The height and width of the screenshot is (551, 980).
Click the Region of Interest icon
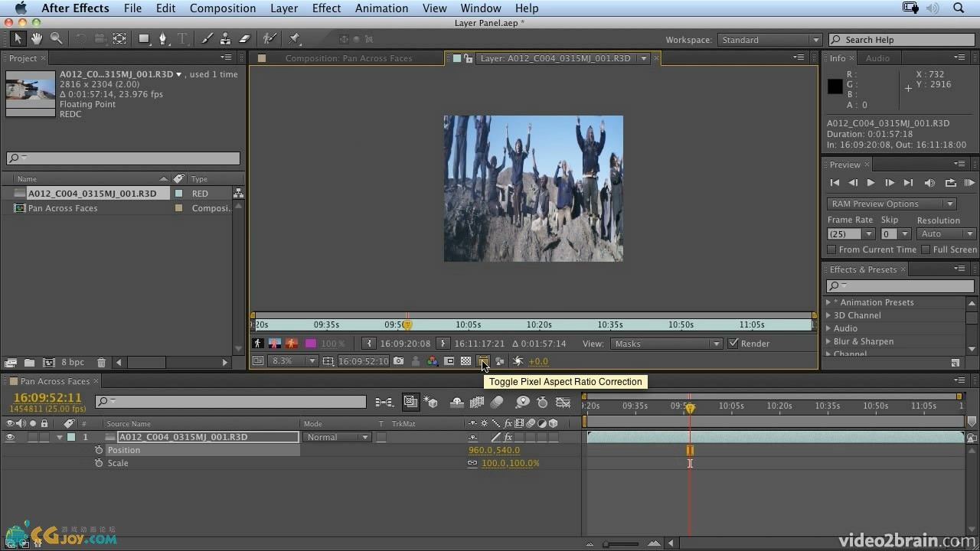click(x=449, y=361)
